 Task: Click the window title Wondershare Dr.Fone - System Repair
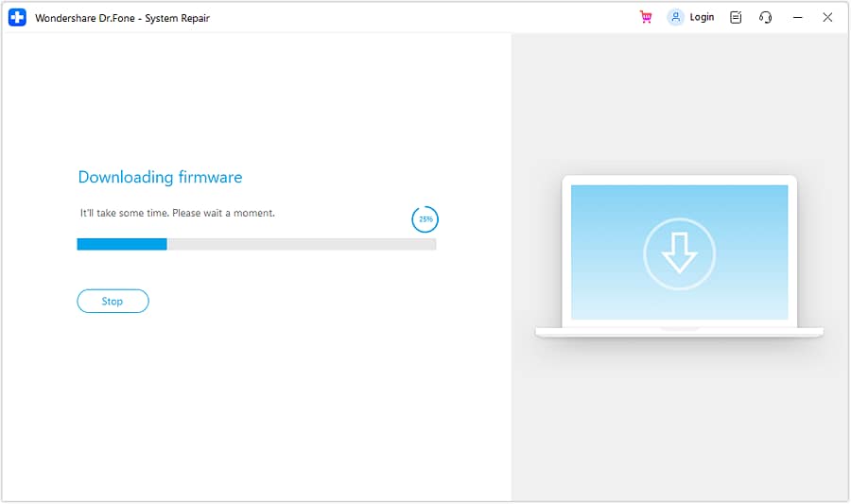pyautogui.click(x=122, y=18)
